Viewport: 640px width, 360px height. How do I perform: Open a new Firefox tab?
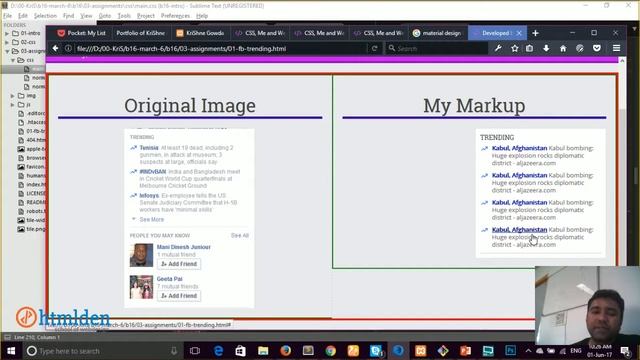coord(536,33)
